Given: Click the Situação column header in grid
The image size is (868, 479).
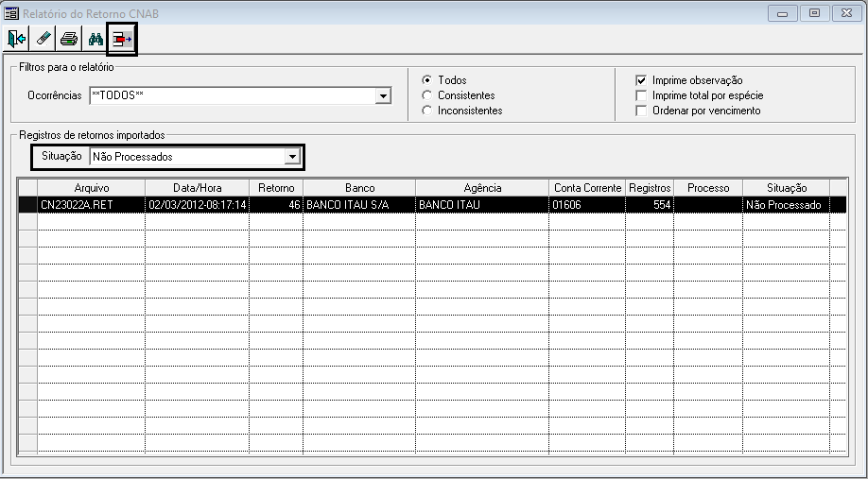Looking at the screenshot, I should coord(786,188).
